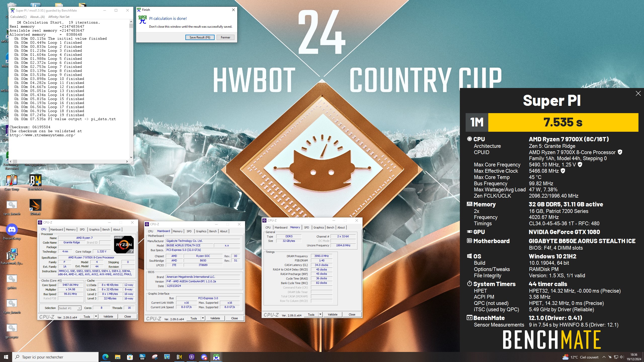Select the cpuz_launch desktop icon
Viewport: 644px width, 362px height.
tap(12, 208)
